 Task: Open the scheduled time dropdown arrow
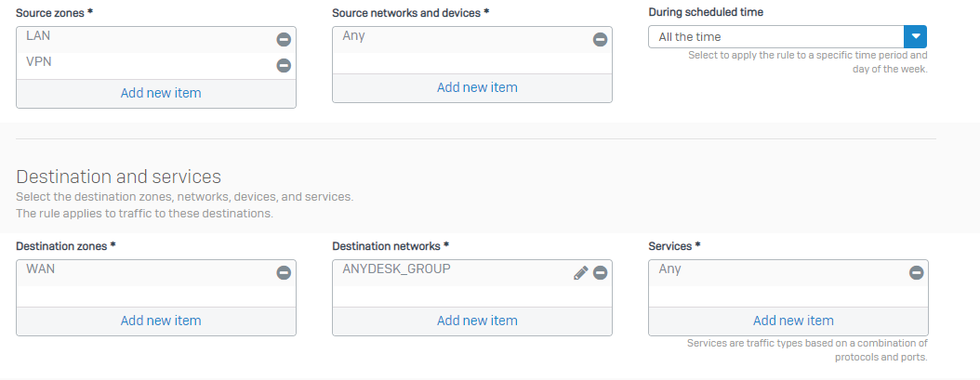coord(915,37)
